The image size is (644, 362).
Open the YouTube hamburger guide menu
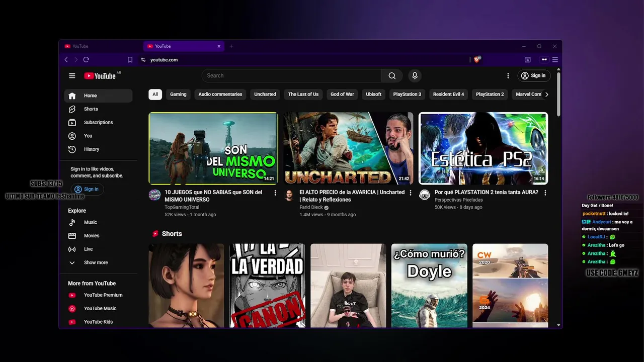[72, 76]
